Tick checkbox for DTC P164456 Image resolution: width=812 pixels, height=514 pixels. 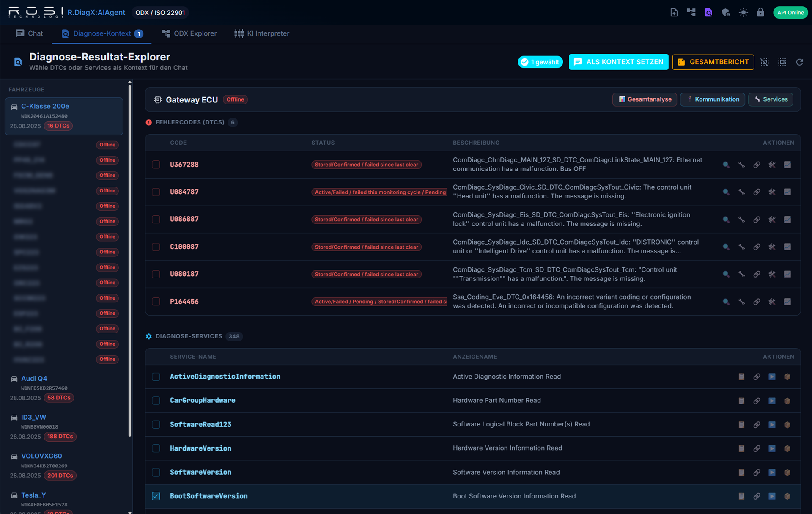156,302
